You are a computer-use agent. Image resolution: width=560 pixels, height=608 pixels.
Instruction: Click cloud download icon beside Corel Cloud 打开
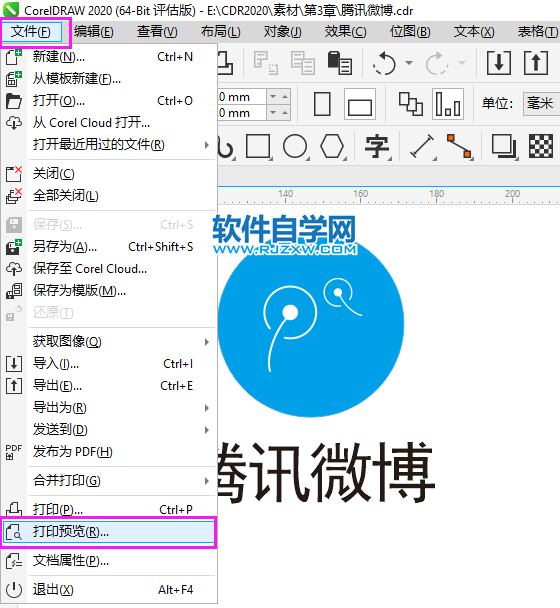[x=14, y=123]
